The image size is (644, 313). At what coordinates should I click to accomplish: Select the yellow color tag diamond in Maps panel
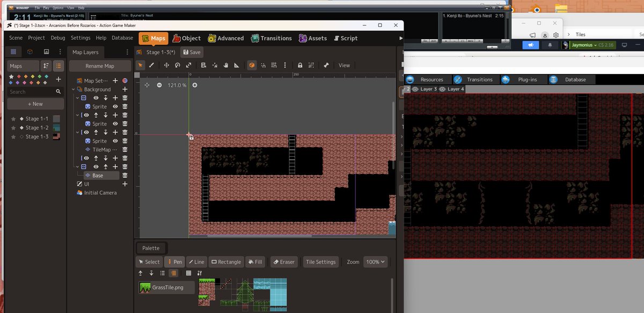[33, 76]
